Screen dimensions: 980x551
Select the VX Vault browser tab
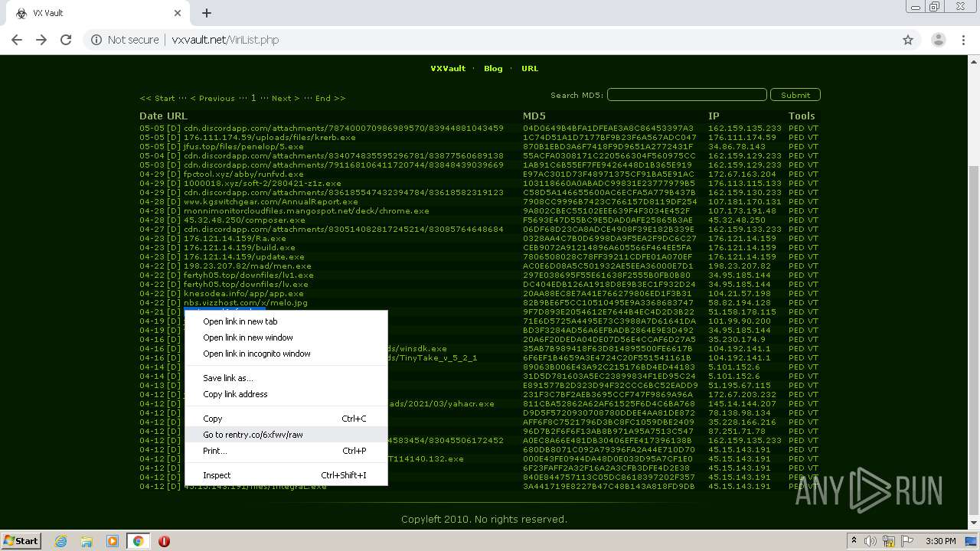96,13
